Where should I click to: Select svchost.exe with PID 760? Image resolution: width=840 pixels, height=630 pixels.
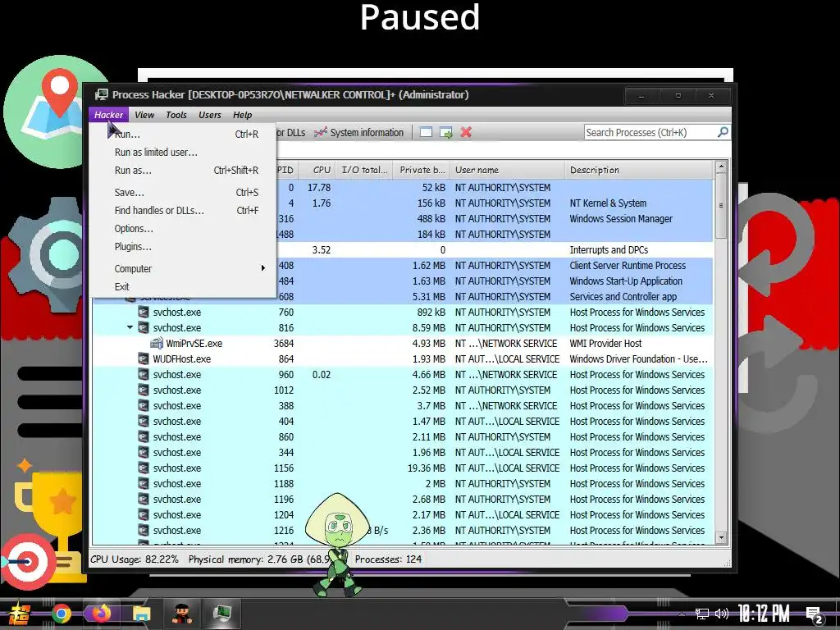point(403,313)
